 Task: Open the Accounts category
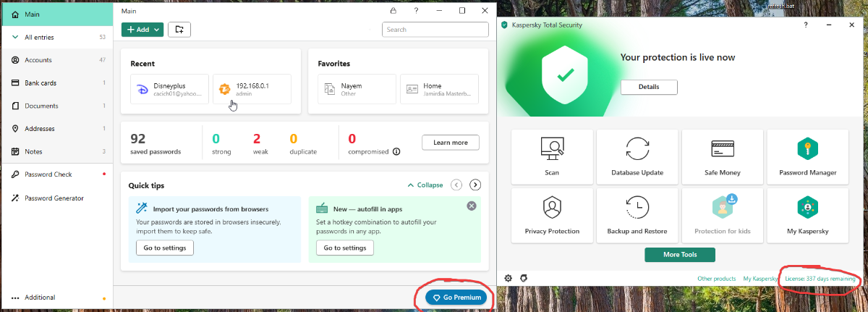tap(56, 60)
